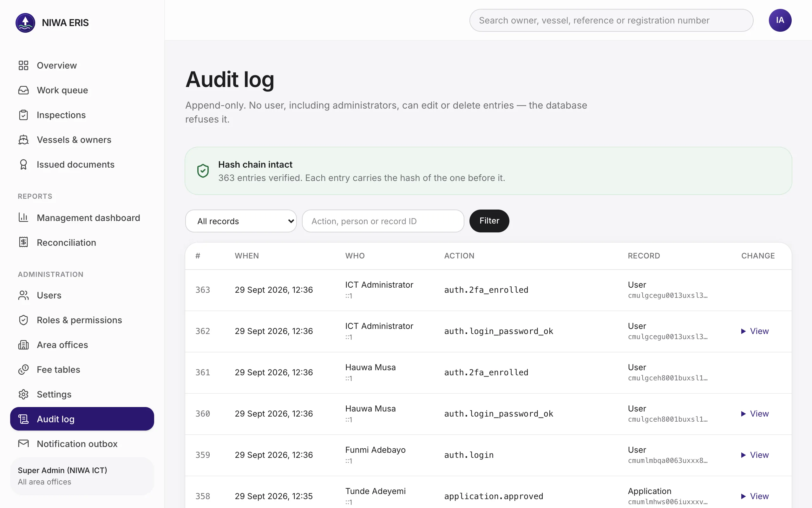This screenshot has width=812, height=508.
Task: Click the Fee tables coins icon
Action: click(23, 370)
